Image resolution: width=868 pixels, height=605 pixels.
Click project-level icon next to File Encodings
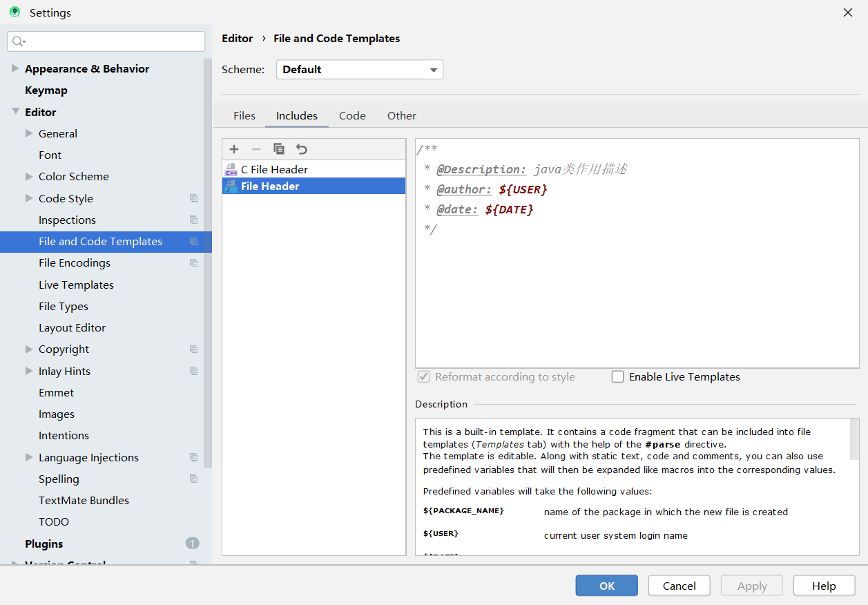pos(193,263)
